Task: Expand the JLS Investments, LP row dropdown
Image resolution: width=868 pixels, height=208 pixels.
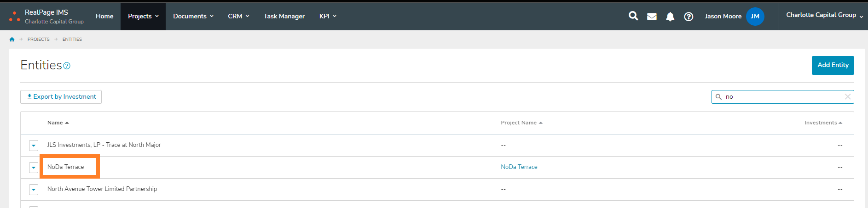Action: pyautogui.click(x=34, y=146)
